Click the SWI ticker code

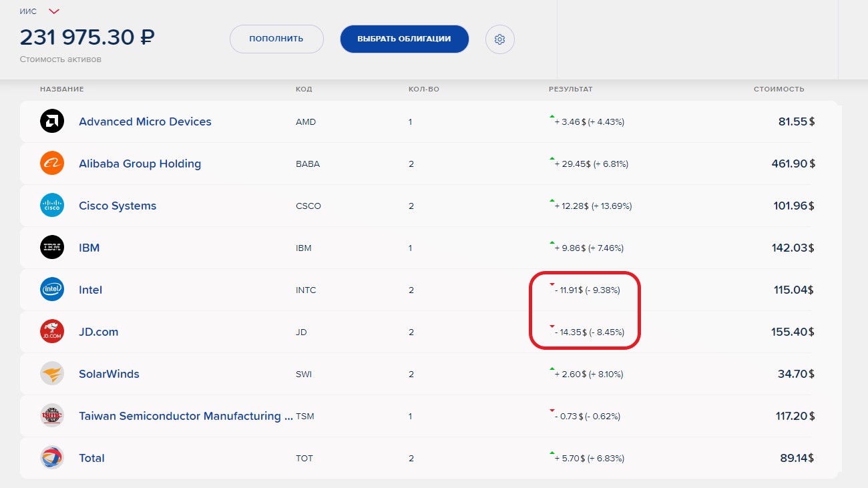304,375
